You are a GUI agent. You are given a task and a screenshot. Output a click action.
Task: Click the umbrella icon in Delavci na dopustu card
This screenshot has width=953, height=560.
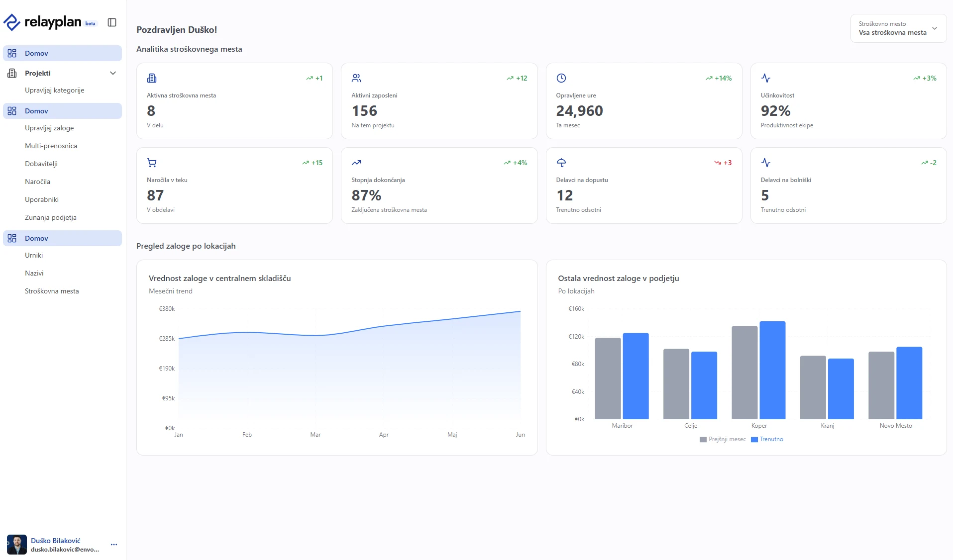[561, 163]
